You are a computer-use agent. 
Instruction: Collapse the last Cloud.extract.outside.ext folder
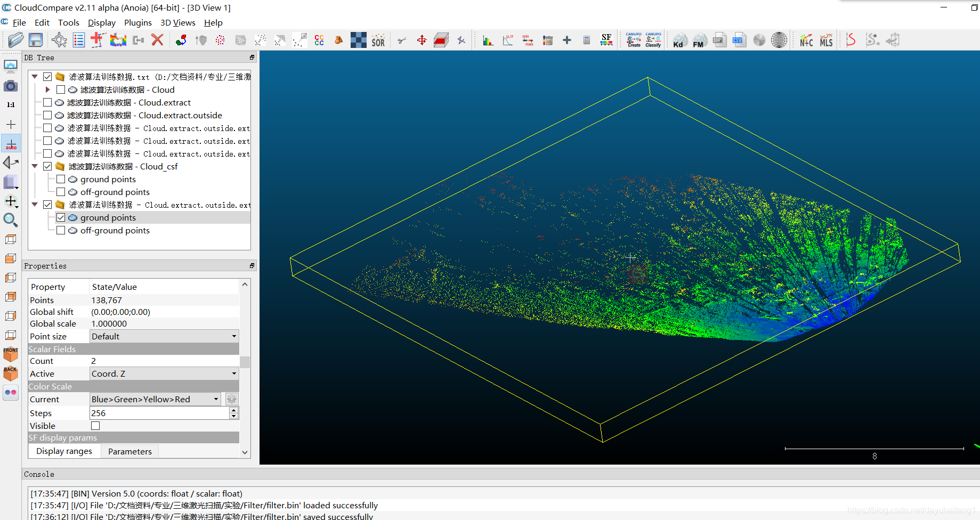point(35,205)
